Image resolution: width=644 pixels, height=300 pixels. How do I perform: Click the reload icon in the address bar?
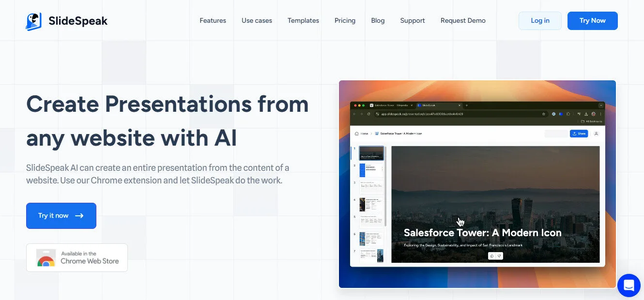(369, 114)
